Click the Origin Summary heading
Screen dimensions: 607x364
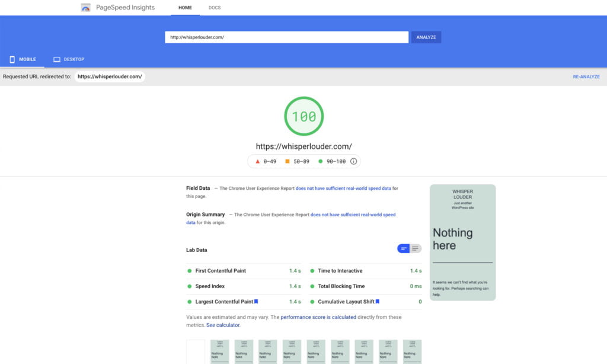click(205, 215)
